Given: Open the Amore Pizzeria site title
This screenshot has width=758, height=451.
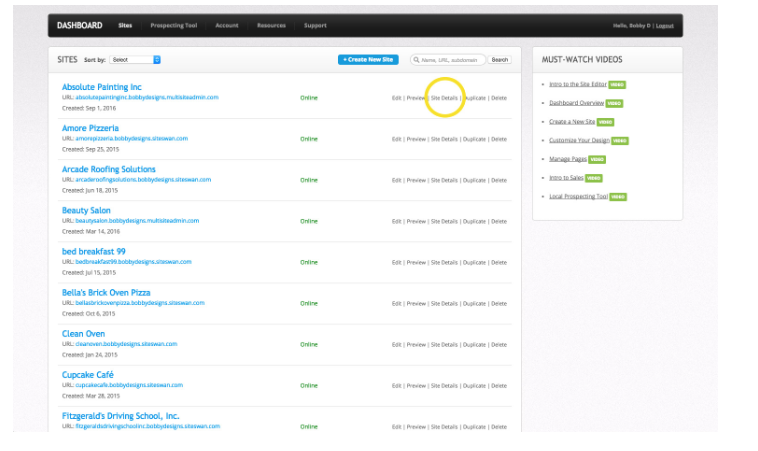Looking at the screenshot, I should [x=90, y=128].
